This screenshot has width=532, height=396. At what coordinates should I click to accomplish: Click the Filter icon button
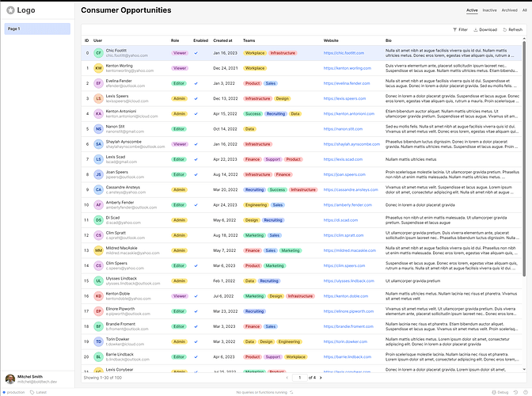pos(459,29)
